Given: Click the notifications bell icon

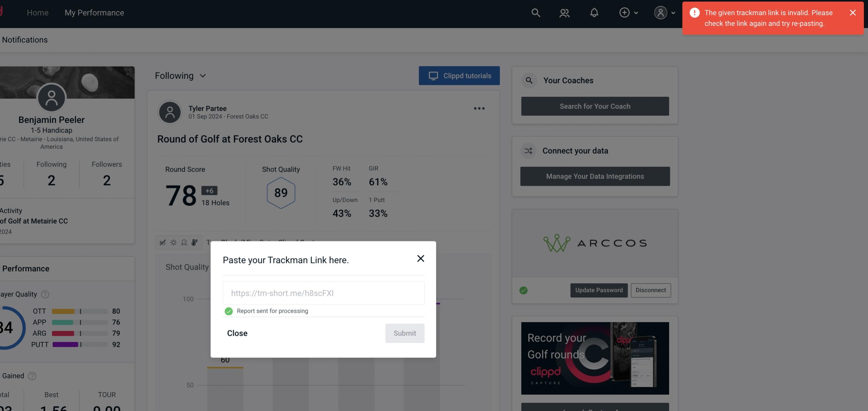Looking at the screenshot, I should pos(595,12).
